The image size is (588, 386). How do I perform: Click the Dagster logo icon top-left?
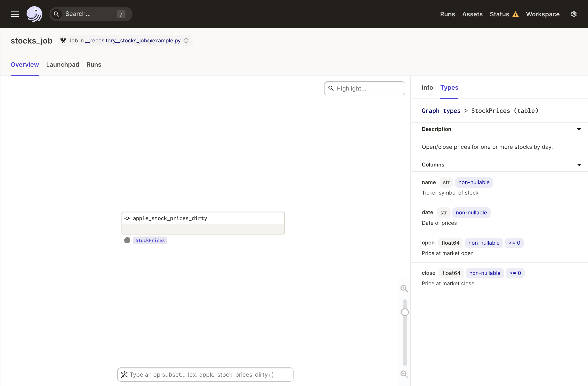(x=35, y=14)
